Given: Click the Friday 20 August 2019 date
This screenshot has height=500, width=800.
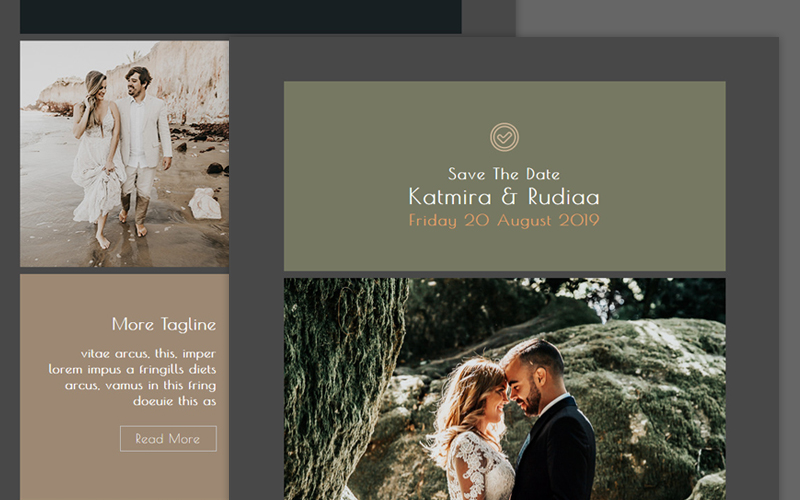Looking at the screenshot, I should tap(504, 220).
